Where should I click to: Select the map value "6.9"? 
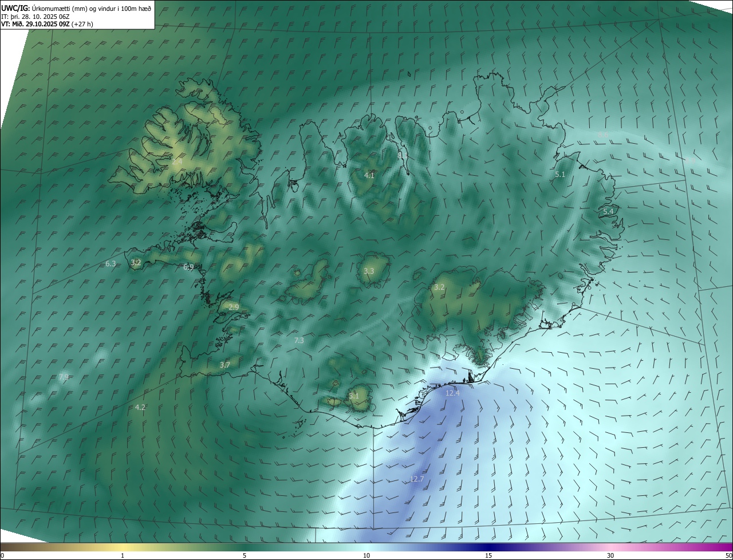coord(188,267)
